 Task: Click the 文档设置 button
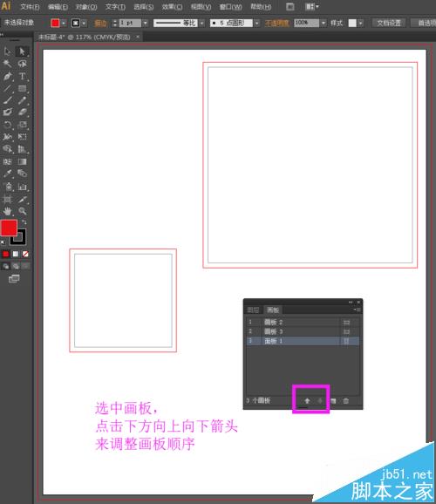[389, 23]
